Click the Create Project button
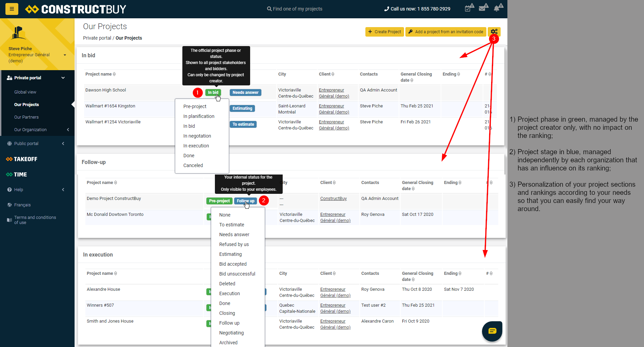The height and width of the screenshot is (347, 644). coord(384,32)
